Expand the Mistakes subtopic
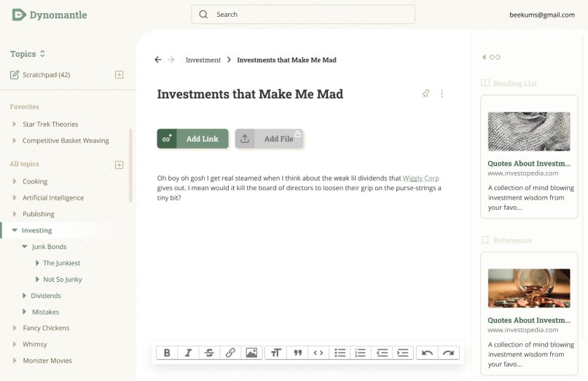Viewport: 588px width, 381px height. click(x=24, y=312)
